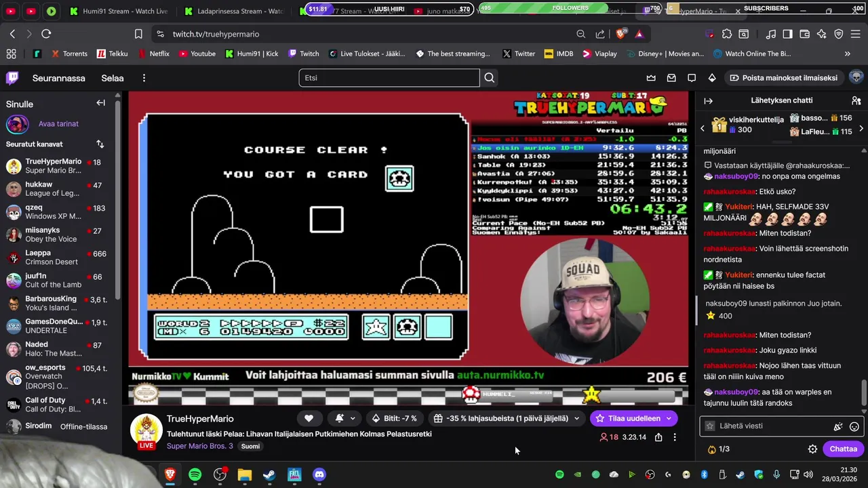Open stream more options three dots

point(675,437)
